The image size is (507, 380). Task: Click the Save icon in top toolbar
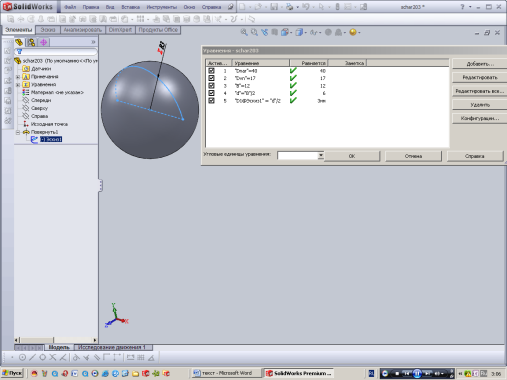point(274,7)
